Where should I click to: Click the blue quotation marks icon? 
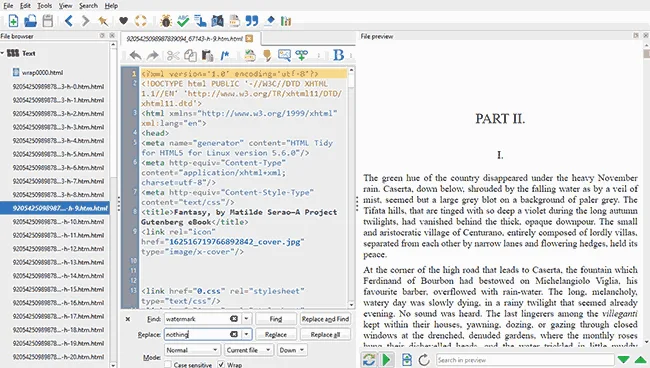pyautogui.click(x=252, y=21)
